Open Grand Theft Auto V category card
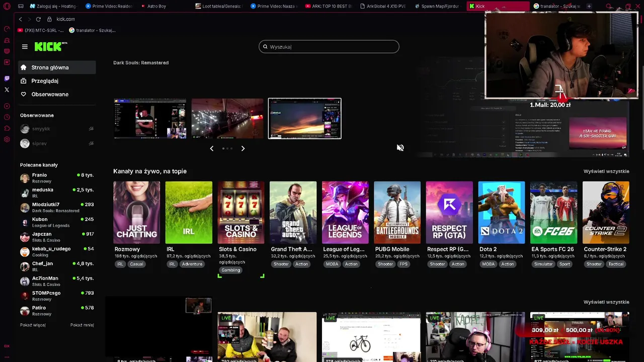The height and width of the screenshot is (362, 644). (x=293, y=212)
